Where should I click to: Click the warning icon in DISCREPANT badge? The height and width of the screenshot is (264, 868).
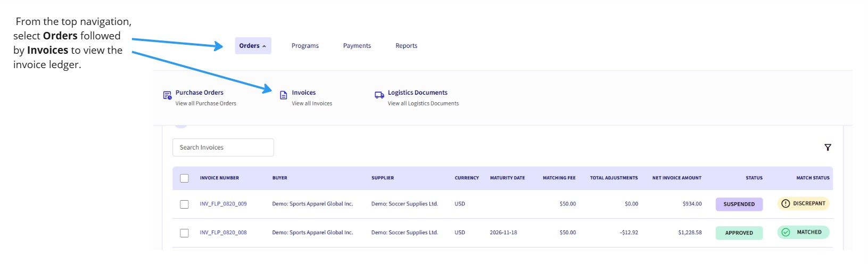point(786,204)
